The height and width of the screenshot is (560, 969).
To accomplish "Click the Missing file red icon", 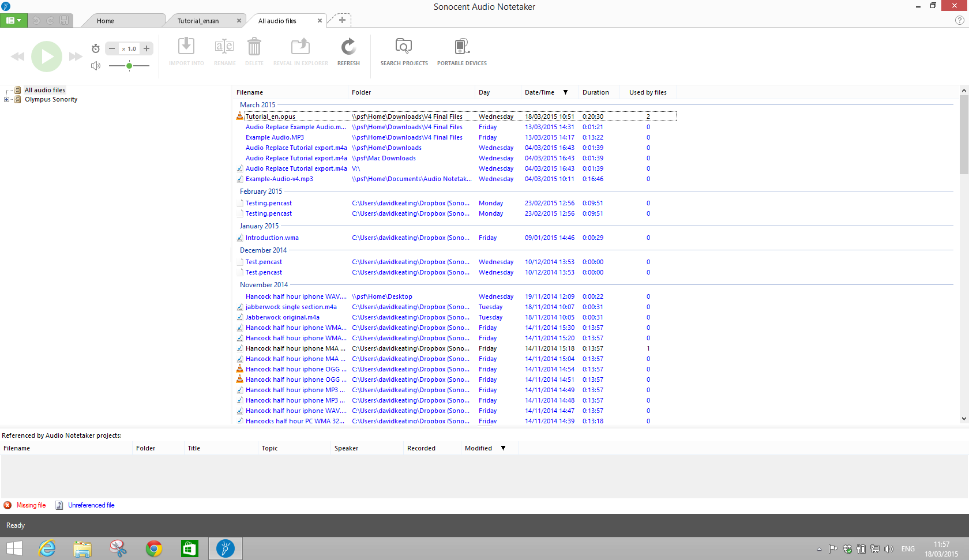I will click(x=7, y=505).
